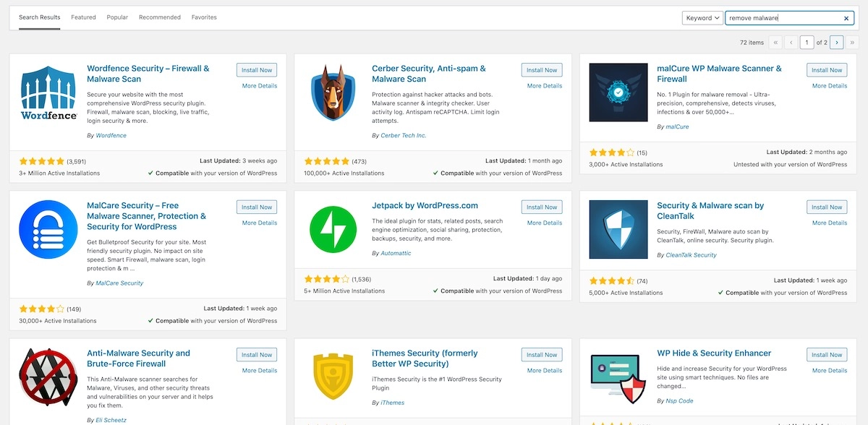Open More Details for WP Hide & Security Enhancer

point(830,371)
